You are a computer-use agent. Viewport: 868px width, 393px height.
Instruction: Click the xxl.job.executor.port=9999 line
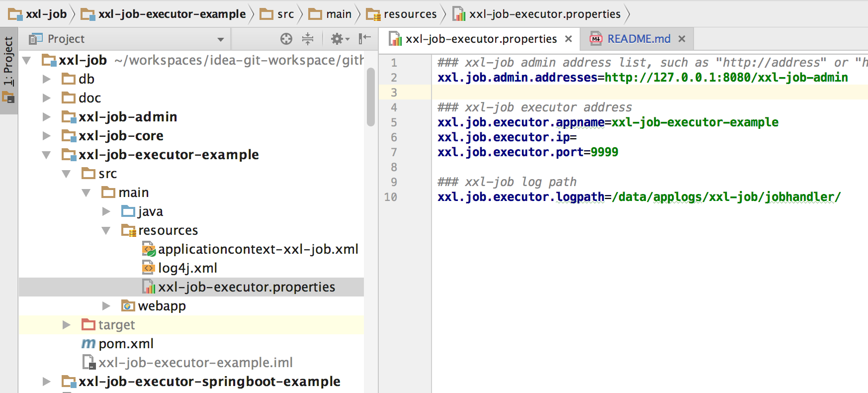click(527, 152)
